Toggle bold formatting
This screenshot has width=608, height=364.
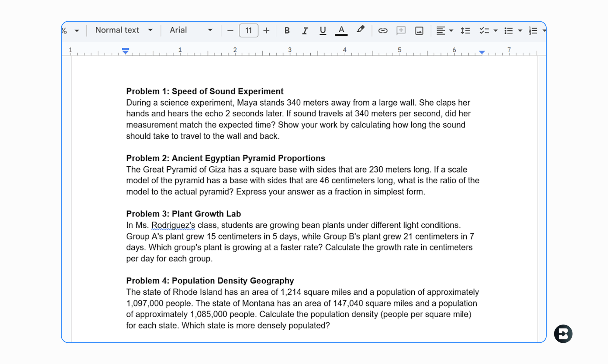287,30
